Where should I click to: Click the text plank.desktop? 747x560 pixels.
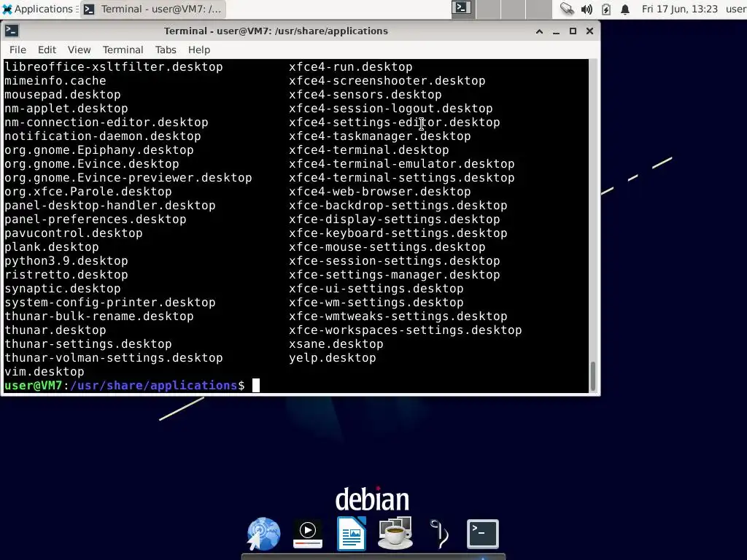52,246
